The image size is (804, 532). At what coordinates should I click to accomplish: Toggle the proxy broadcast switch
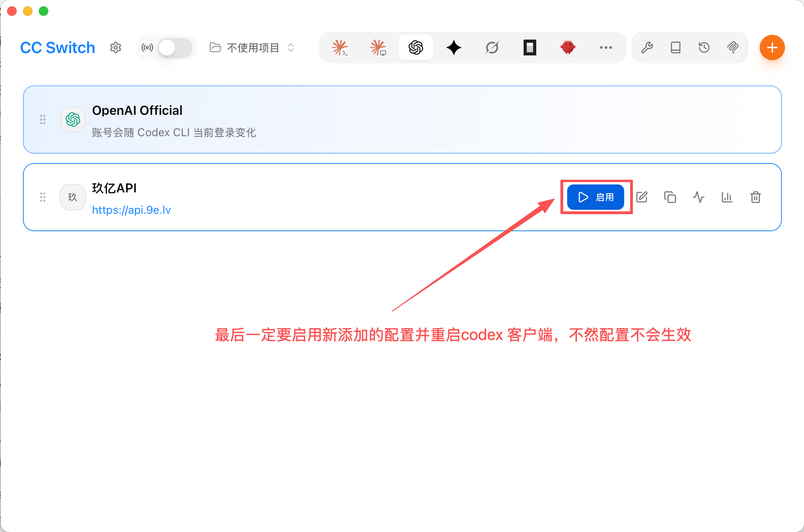click(x=175, y=47)
